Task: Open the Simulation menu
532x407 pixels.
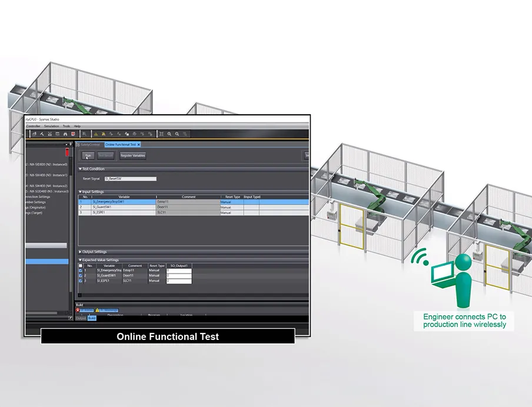Action: pos(51,126)
